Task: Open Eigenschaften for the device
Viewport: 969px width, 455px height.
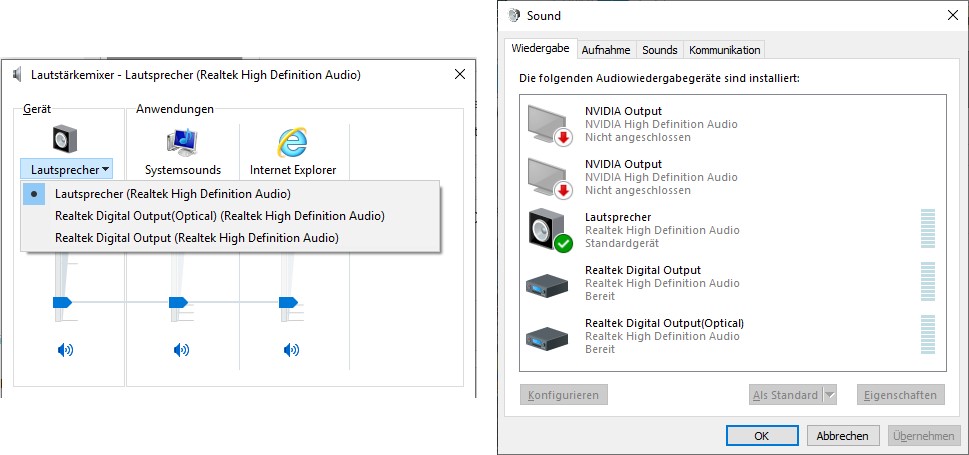Action: (x=900, y=394)
